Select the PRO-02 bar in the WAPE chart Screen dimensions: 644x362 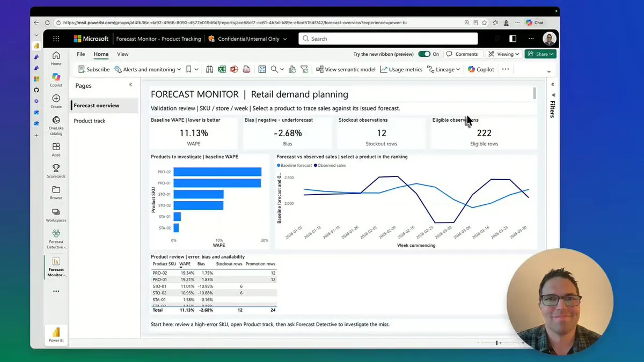217,172
